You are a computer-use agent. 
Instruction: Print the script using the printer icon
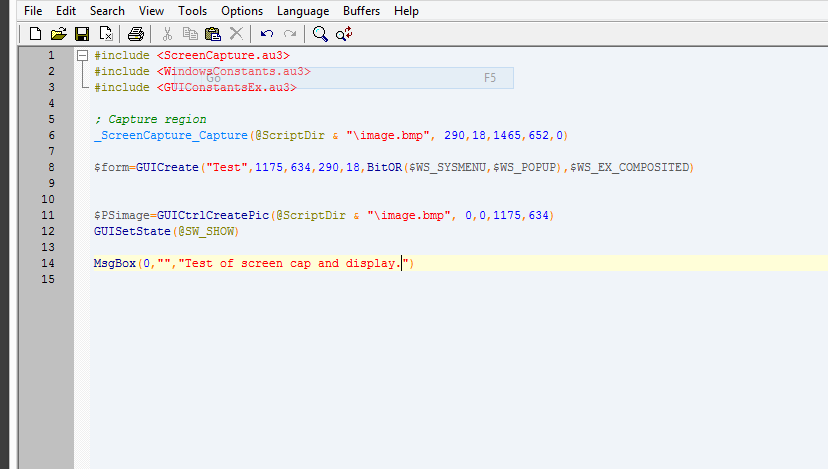[x=136, y=34]
